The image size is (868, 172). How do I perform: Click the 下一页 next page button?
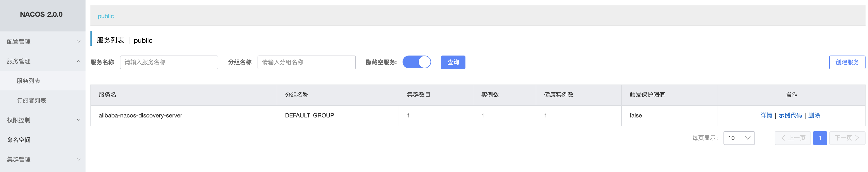pos(846,138)
